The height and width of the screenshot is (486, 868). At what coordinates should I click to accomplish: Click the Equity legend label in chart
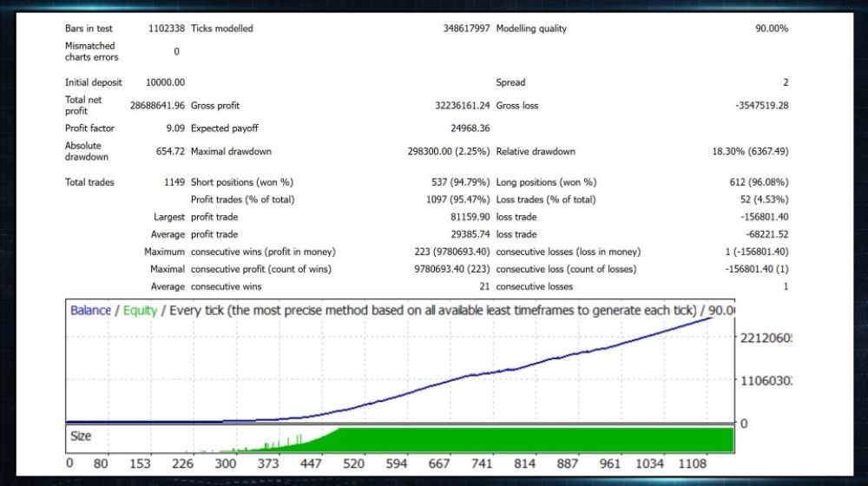[x=140, y=311]
